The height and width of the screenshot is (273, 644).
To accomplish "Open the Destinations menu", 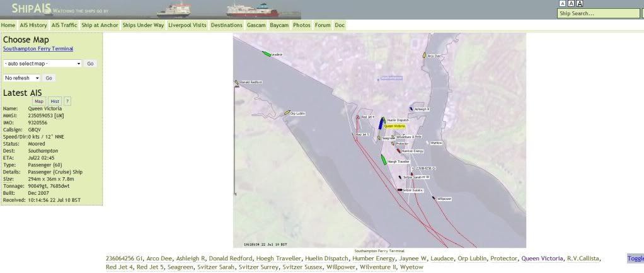I will pos(227,25).
